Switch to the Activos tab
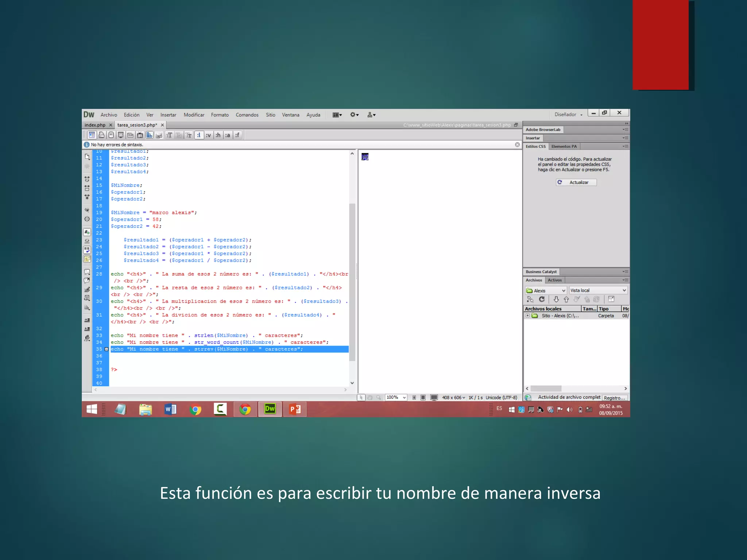Viewport: 747px width, 560px height. point(555,280)
